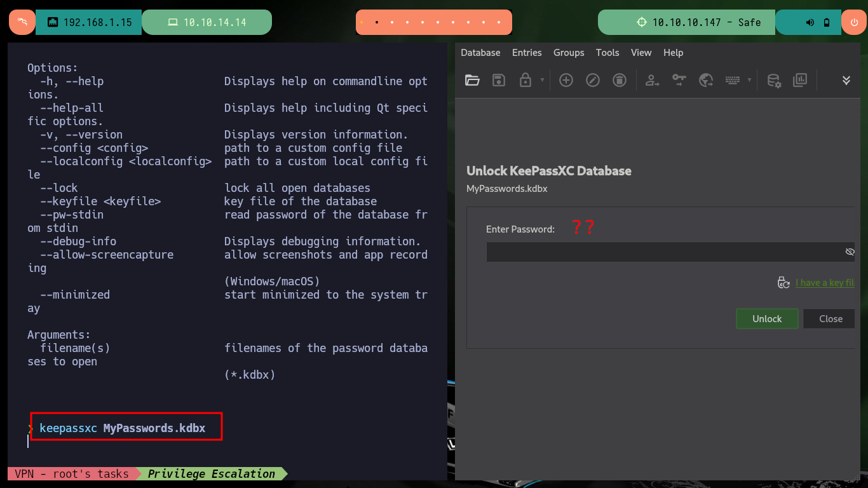
Task: Expand the Auto-Type dropdown arrow
Action: pos(749,80)
